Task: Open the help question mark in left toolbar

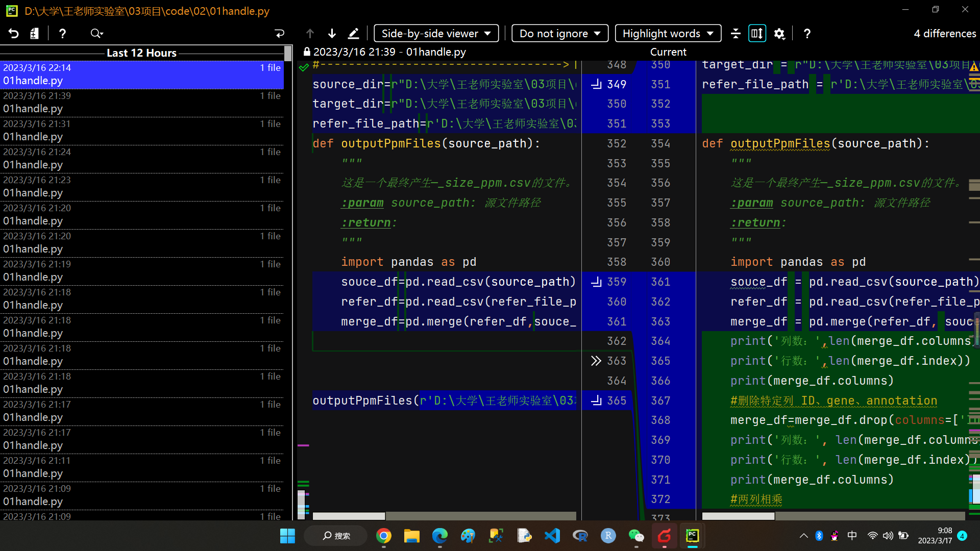Action: coord(62,34)
